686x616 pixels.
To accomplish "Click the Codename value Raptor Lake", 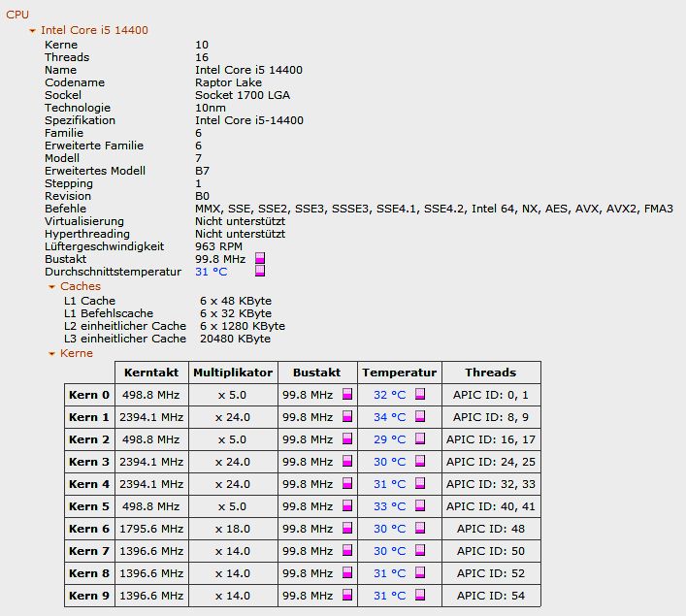I will pos(228,82).
